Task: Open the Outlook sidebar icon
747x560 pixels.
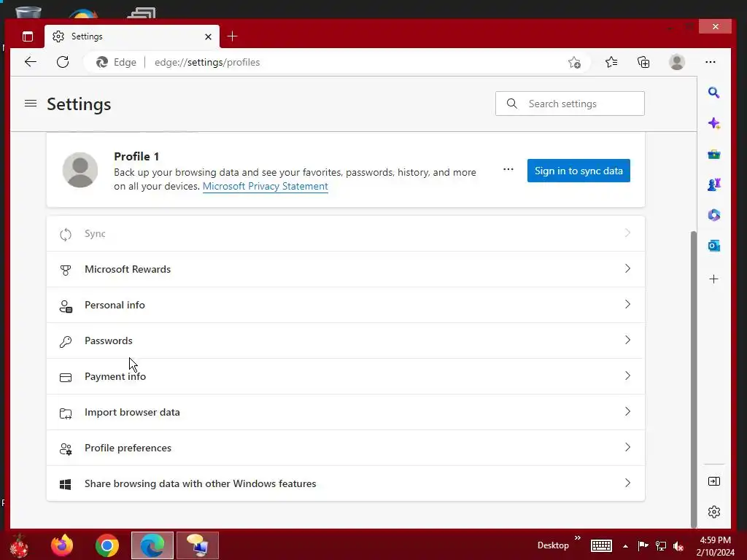Action: click(713, 246)
